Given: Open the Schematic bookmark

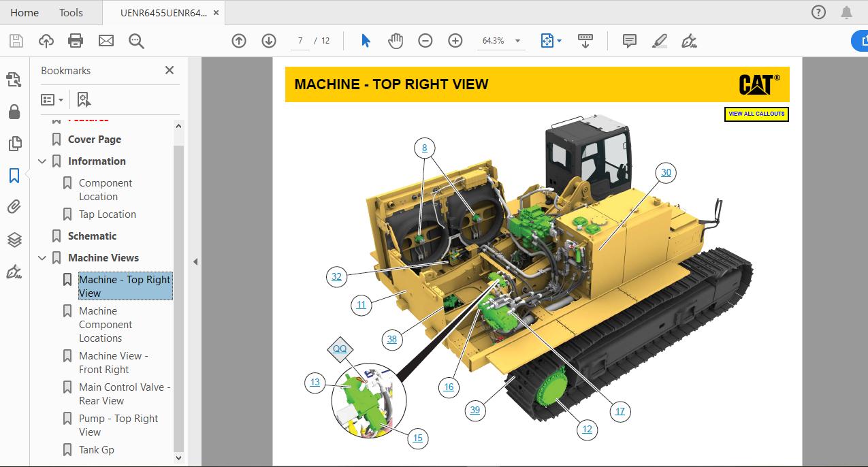Looking at the screenshot, I should [x=93, y=236].
